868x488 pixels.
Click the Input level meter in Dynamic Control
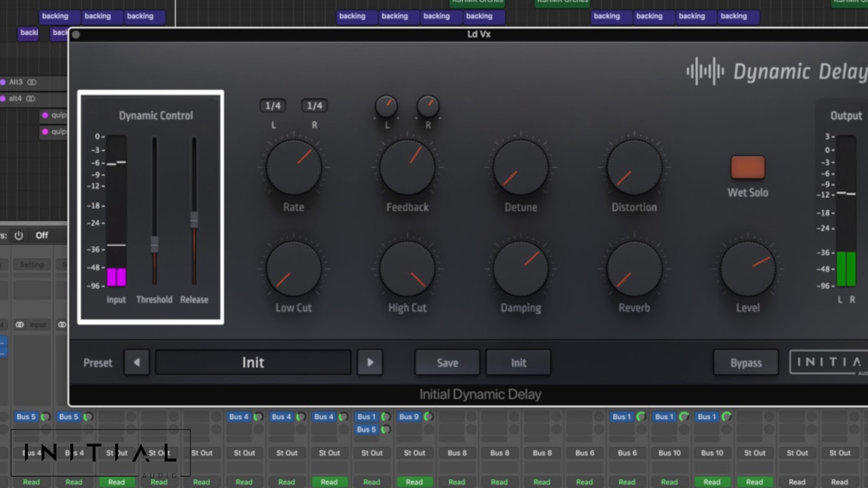117,211
